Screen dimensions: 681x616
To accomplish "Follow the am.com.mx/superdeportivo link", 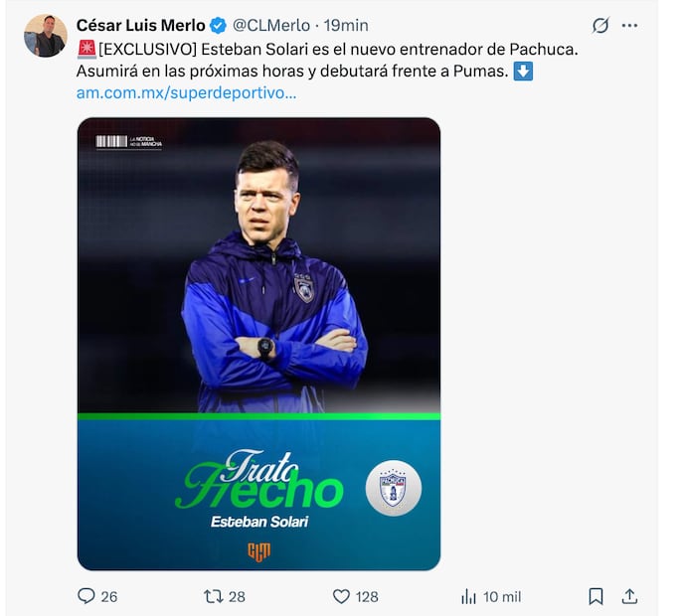I will coord(186,92).
